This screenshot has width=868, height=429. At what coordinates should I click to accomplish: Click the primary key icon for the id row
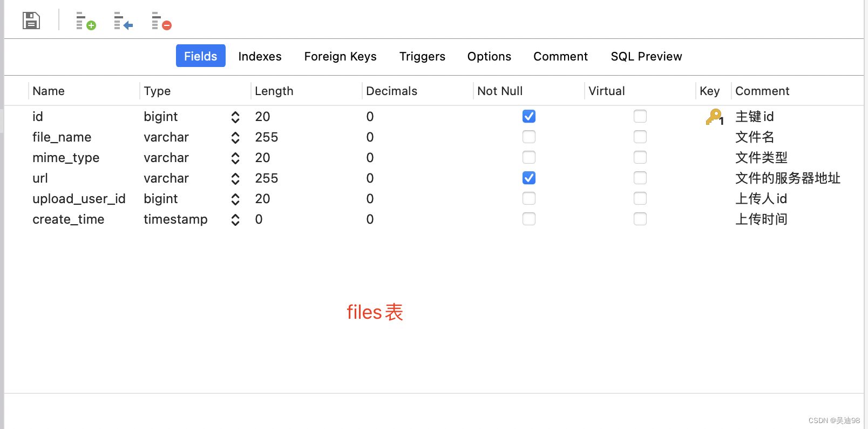coord(714,117)
